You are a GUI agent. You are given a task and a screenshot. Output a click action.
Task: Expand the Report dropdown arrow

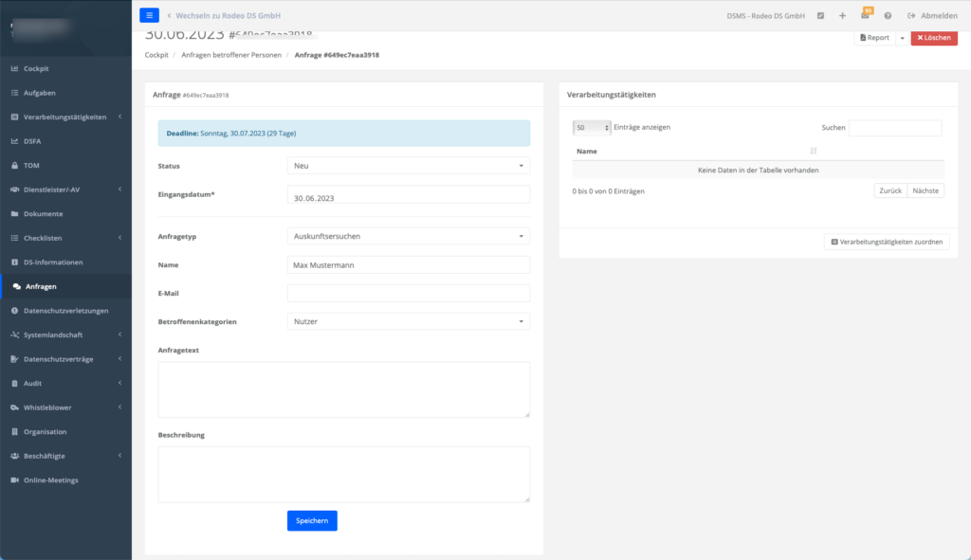click(x=902, y=38)
